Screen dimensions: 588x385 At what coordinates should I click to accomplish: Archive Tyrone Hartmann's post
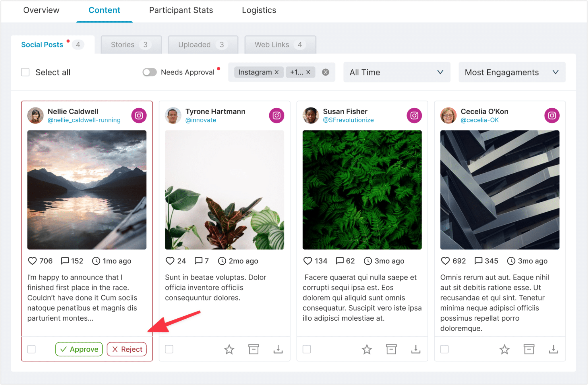pyautogui.click(x=254, y=349)
